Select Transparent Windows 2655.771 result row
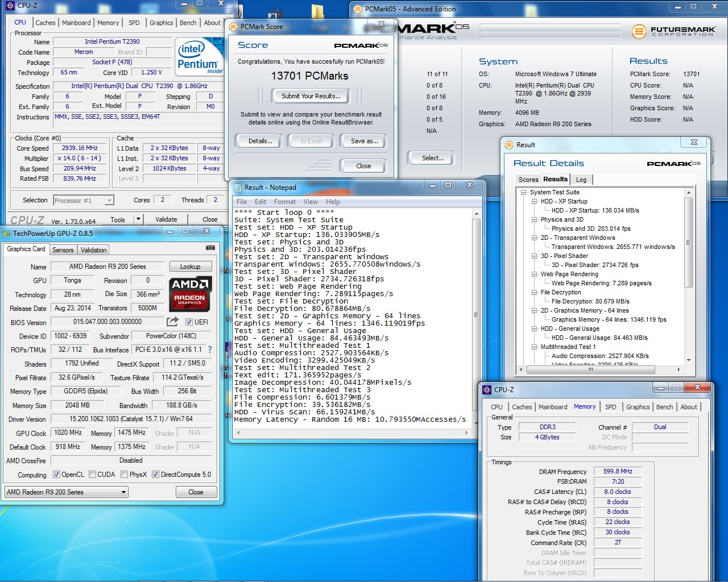This screenshot has width=728, height=582. click(x=613, y=247)
